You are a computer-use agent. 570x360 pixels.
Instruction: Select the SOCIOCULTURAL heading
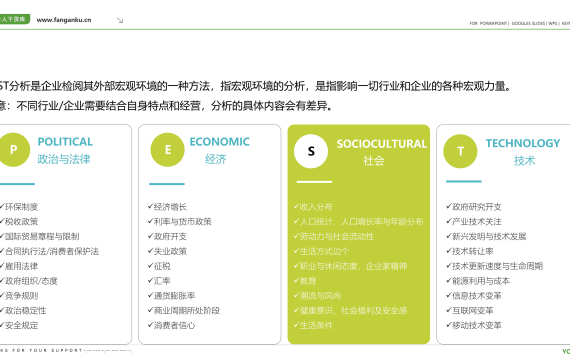pos(382,144)
